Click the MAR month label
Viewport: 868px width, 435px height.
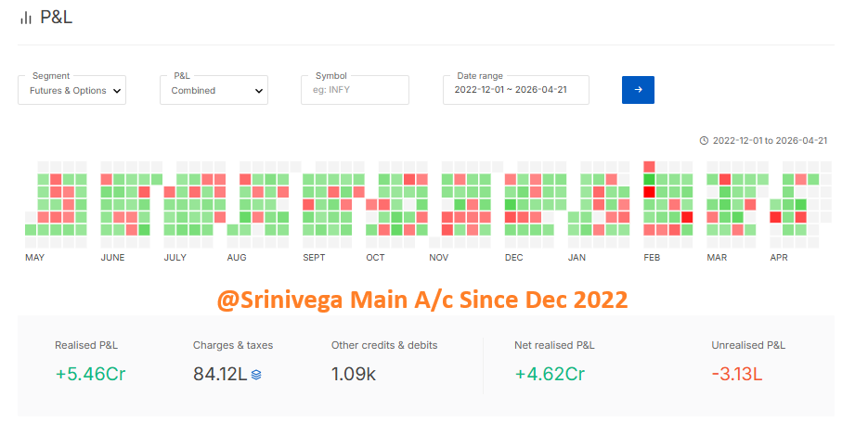717,258
